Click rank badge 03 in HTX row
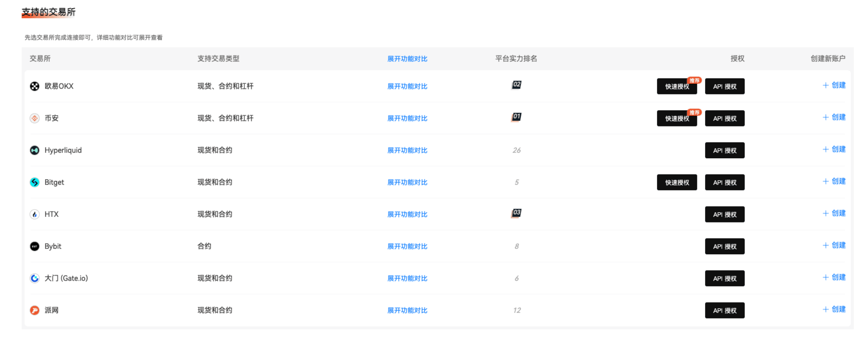This screenshot has width=868, height=347. click(x=516, y=213)
